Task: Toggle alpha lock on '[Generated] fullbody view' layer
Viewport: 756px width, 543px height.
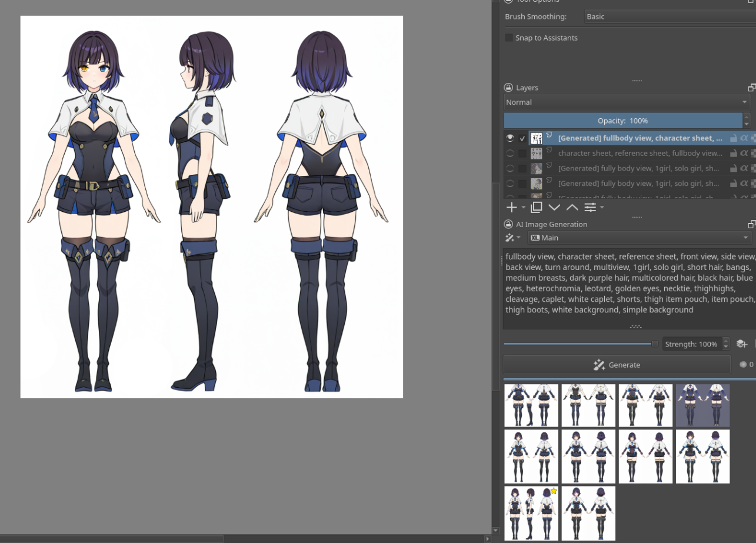Action: [744, 138]
